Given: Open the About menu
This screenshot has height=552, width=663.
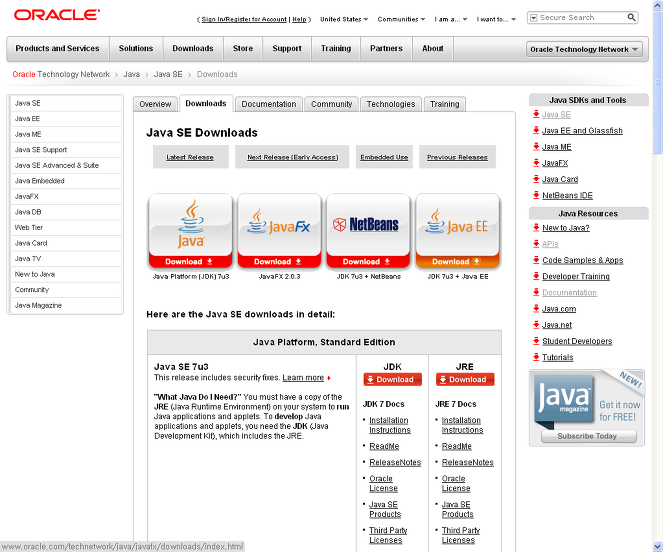Looking at the screenshot, I should coord(433,49).
